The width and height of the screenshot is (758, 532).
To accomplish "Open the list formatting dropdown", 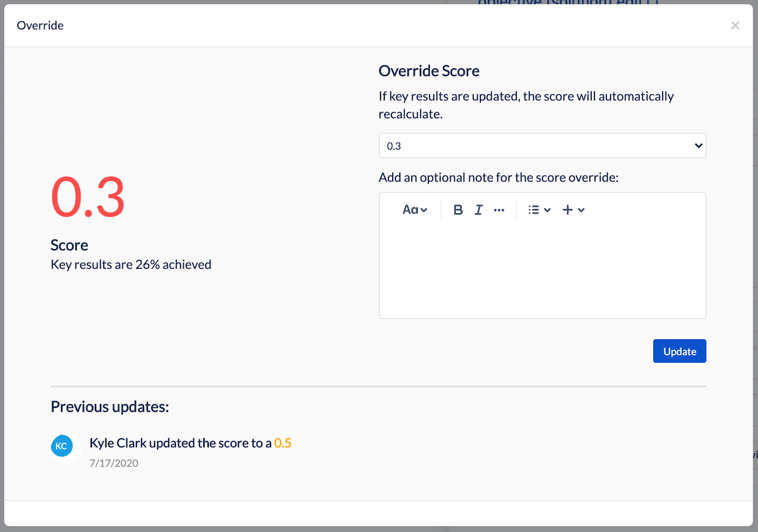I will point(539,210).
